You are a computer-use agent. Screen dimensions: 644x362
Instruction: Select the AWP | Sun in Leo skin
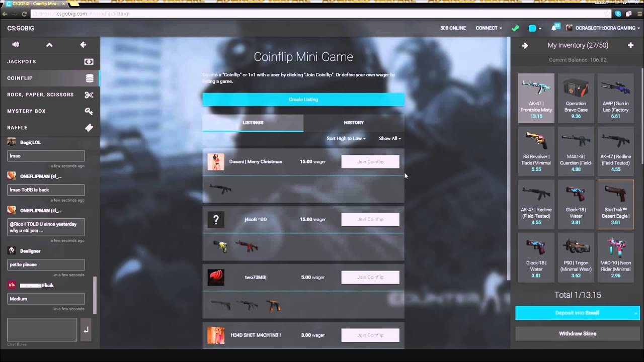click(x=616, y=98)
